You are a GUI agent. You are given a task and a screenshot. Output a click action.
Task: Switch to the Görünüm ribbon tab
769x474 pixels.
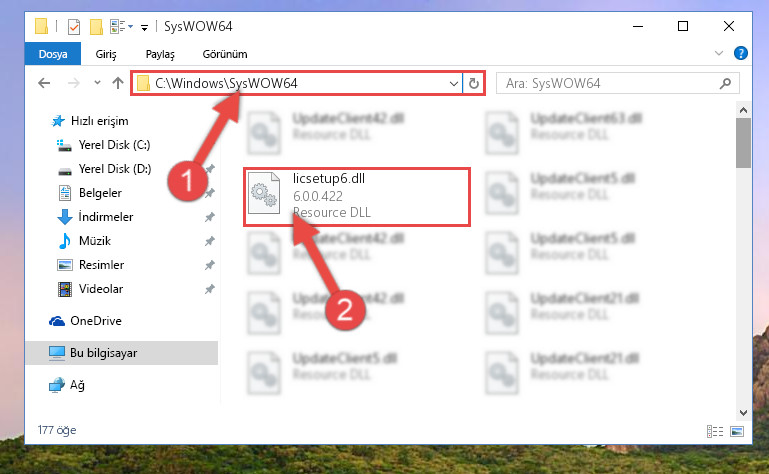click(x=225, y=54)
